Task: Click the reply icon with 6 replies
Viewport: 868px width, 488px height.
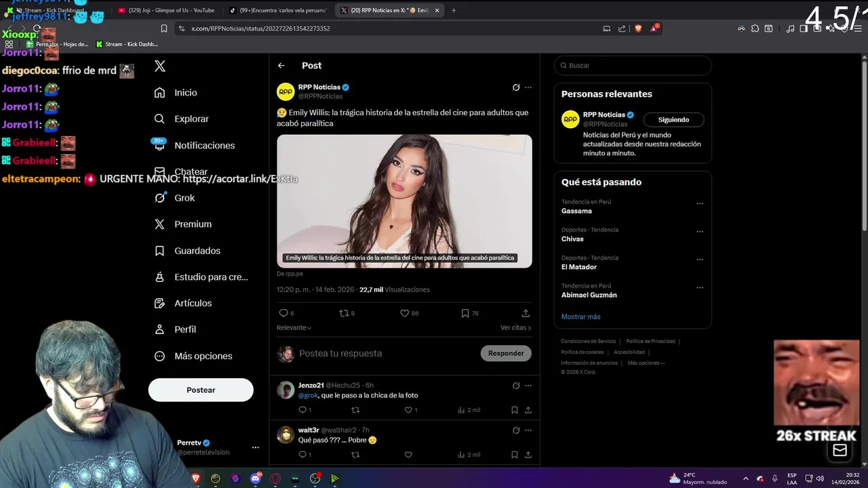Action: point(283,313)
